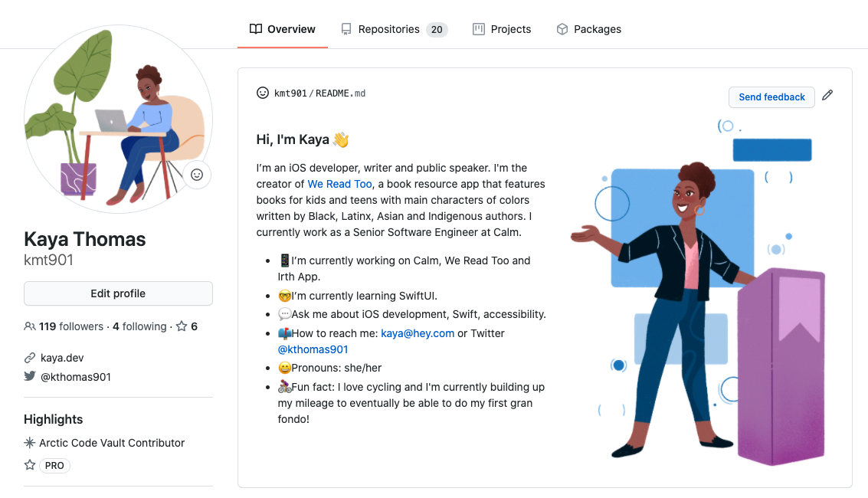Click the Edit profile button
Screen dimensions: 868x498
pos(118,293)
